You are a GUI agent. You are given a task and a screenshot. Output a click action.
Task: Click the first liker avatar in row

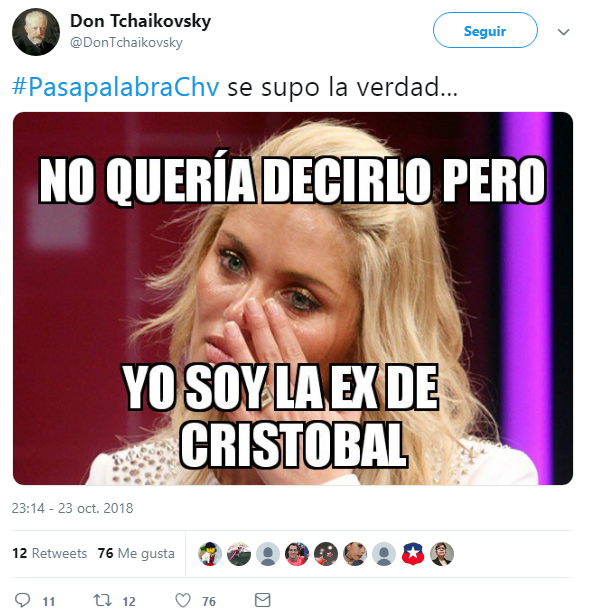click(210, 554)
